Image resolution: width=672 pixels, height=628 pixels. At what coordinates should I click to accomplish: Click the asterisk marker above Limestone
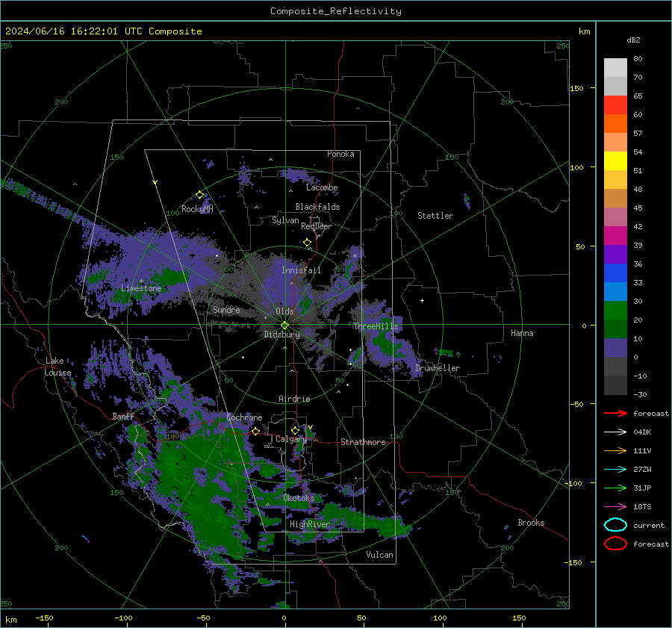coord(141,282)
